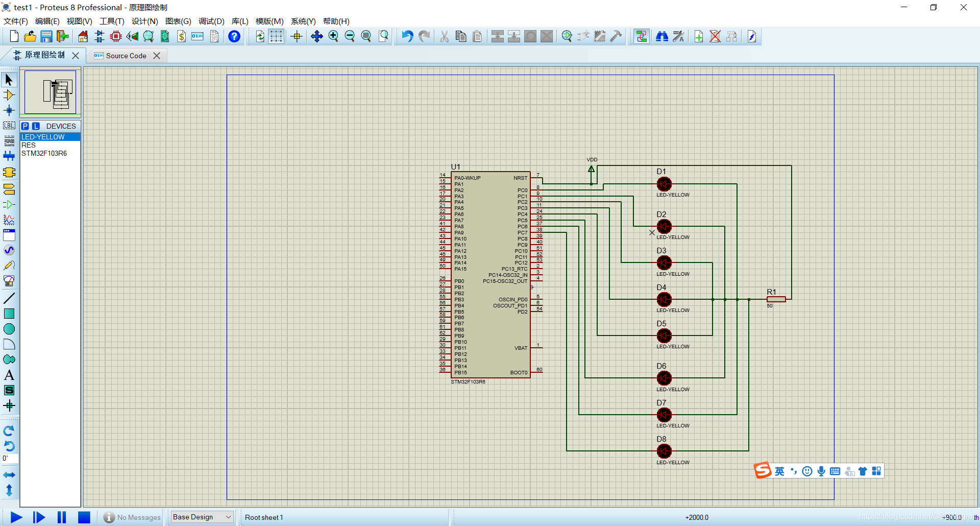Select LED-YELLOW in devices list
The image size is (980, 526).
pyautogui.click(x=50, y=137)
